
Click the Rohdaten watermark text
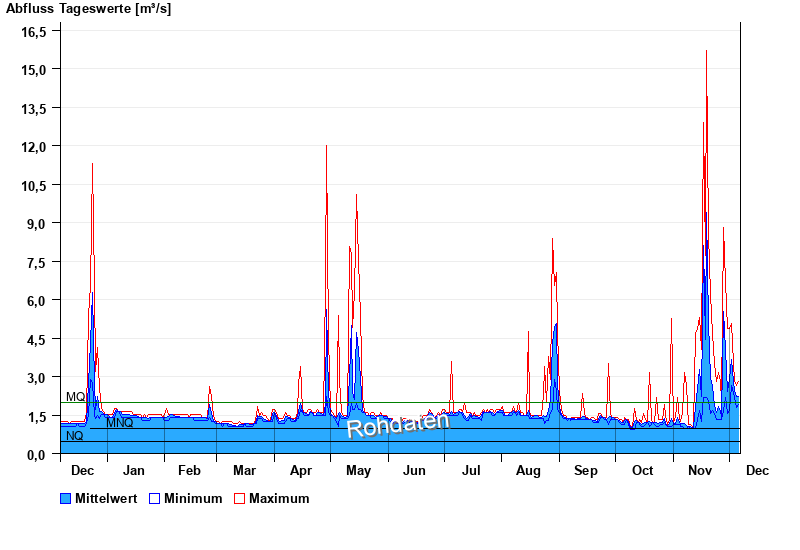(397, 424)
